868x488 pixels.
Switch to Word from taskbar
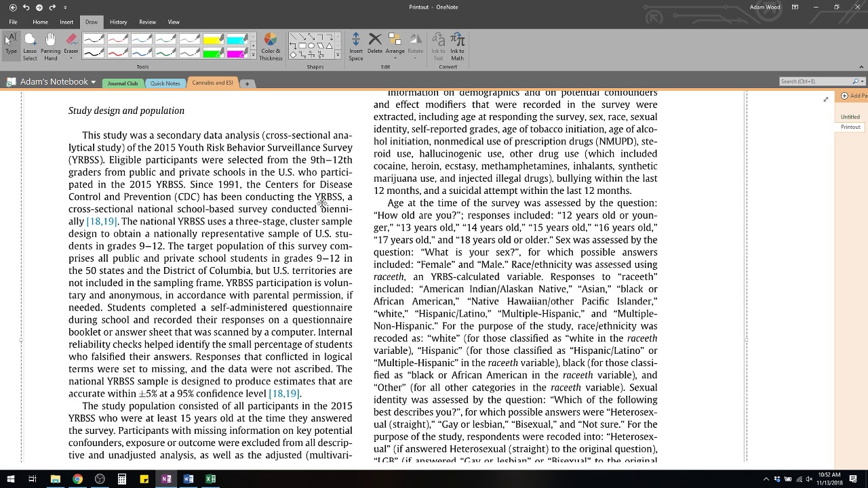click(x=189, y=479)
